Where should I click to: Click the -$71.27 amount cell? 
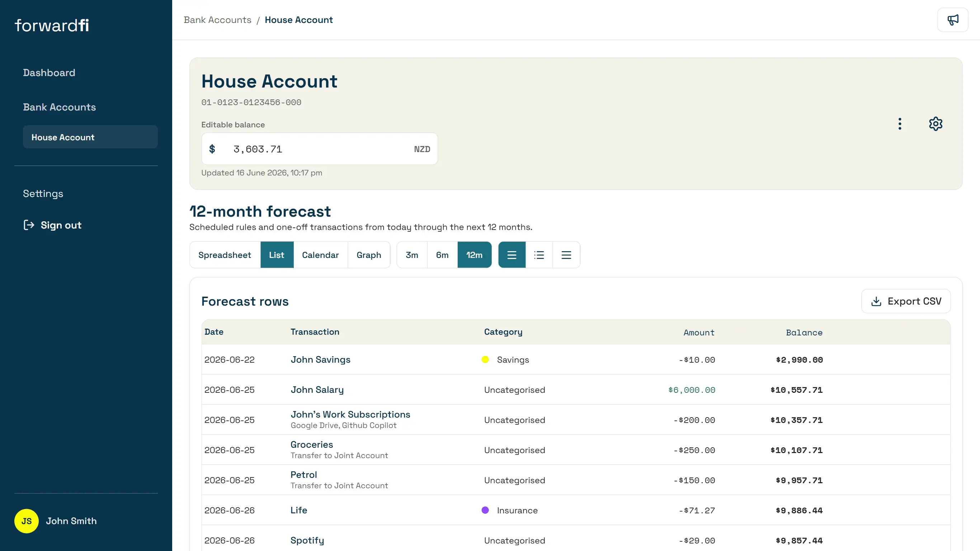(697, 510)
